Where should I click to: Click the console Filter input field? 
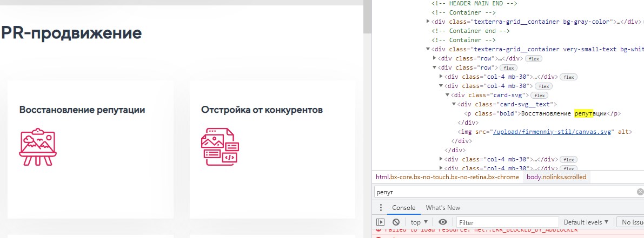tap(507, 222)
